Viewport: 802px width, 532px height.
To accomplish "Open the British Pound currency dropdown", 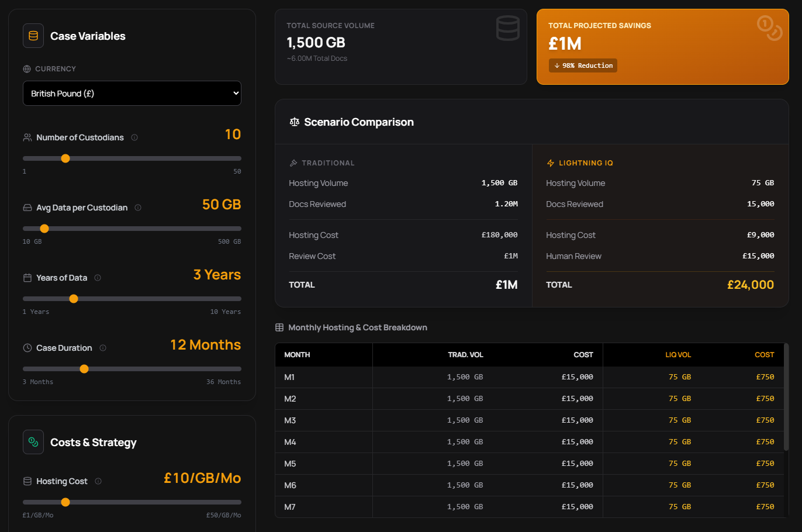I will [x=132, y=93].
